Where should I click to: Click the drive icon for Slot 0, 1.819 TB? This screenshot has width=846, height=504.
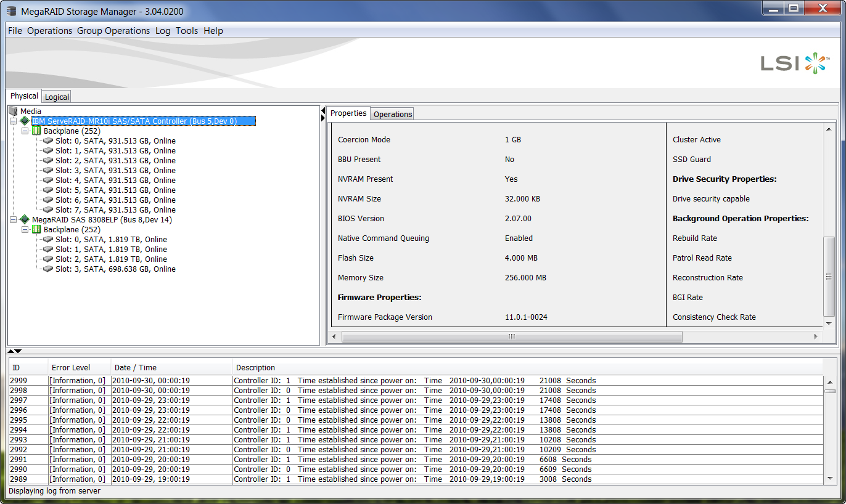(48, 239)
